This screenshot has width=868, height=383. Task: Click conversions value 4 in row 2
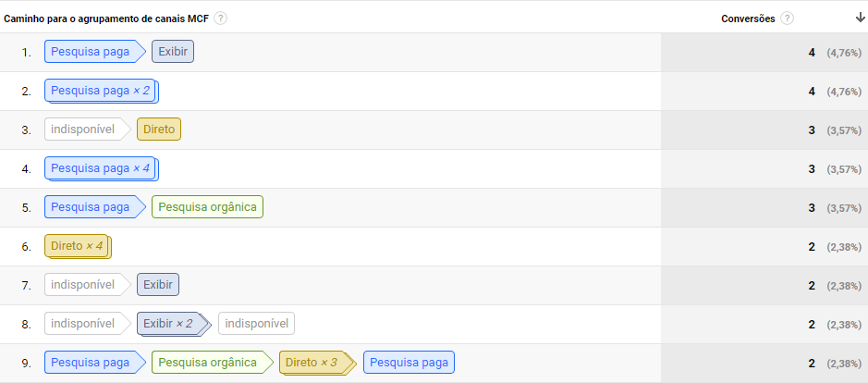(812, 92)
